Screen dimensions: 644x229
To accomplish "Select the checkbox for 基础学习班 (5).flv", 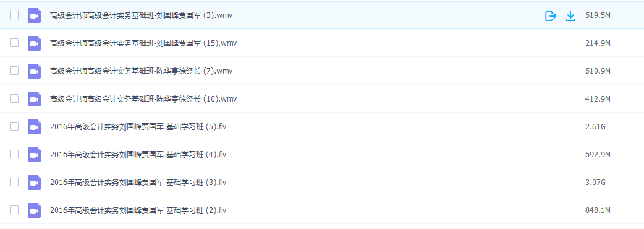I will 14,126.
